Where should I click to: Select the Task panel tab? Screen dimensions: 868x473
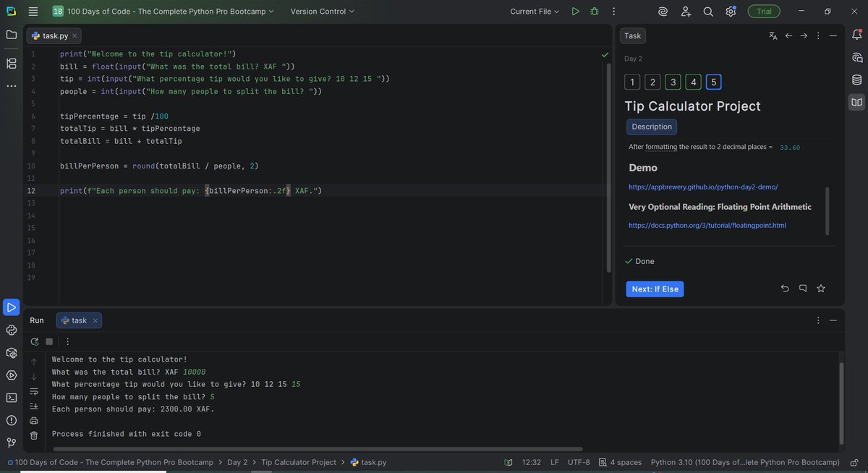point(633,35)
